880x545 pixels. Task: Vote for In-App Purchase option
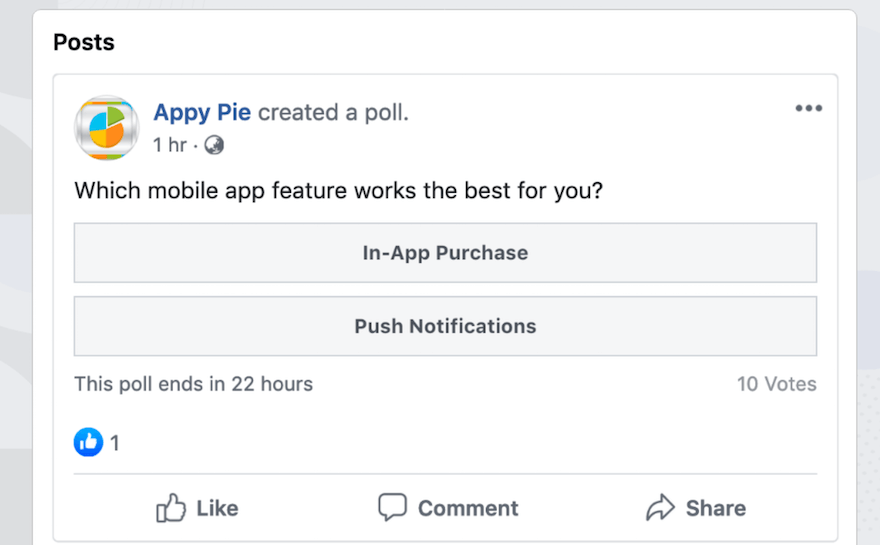pos(445,253)
